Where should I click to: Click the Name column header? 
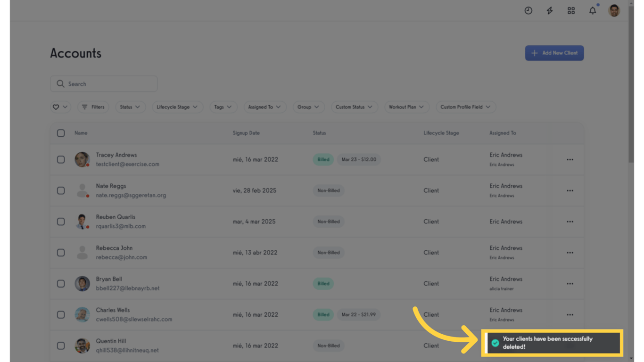pyautogui.click(x=81, y=133)
